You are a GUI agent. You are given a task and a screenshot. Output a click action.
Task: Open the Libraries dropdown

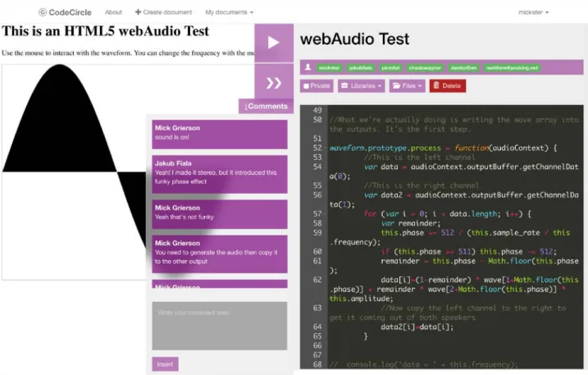coord(361,85)
